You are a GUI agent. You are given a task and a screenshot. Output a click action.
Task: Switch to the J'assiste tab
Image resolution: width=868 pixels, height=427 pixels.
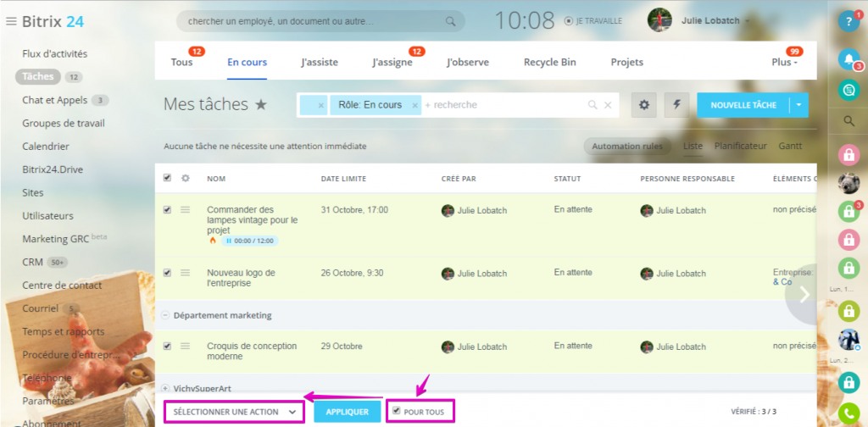pyautogui.click(x=320, y=63)
